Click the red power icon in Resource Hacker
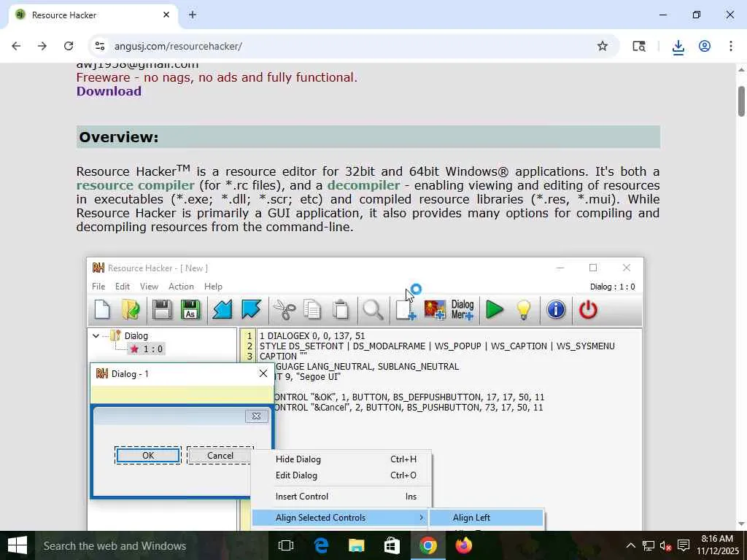Image resolution: width=747 pixels, height=560 pixels. (x=589, y=309)
